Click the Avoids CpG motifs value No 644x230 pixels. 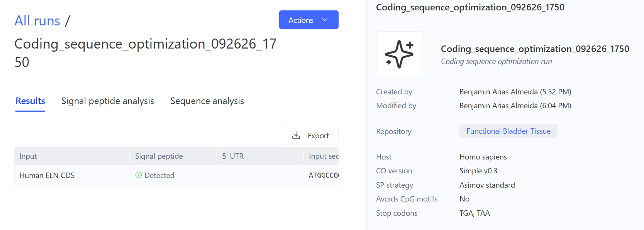[x=464, y=199]
